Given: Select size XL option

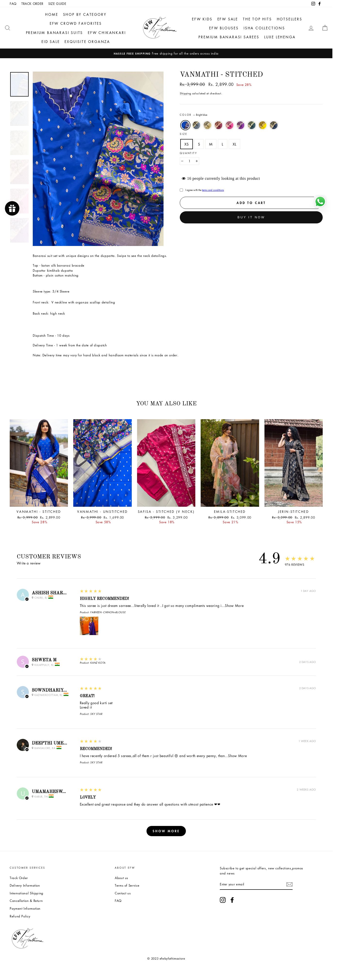Looking at the screenshot, I should pos(237,146).
